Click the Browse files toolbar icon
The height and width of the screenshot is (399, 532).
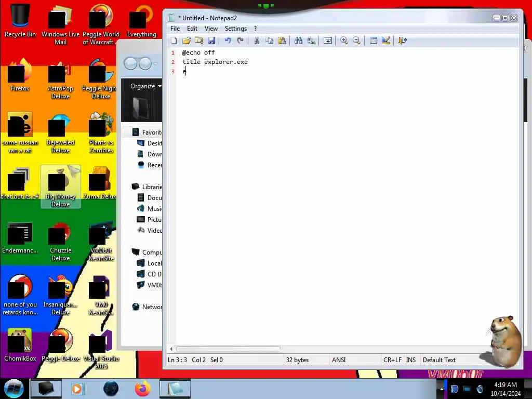pyautogui.click(x=199, y=41)
